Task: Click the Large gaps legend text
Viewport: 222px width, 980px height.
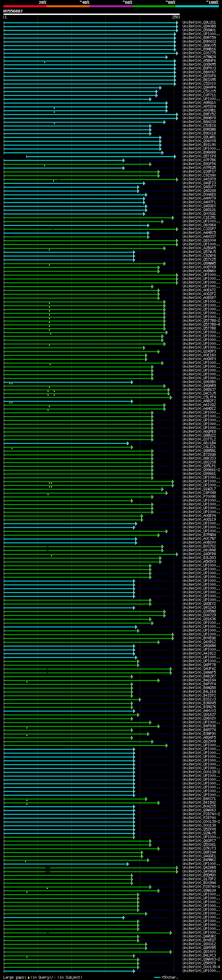Action: coord(43,977)
